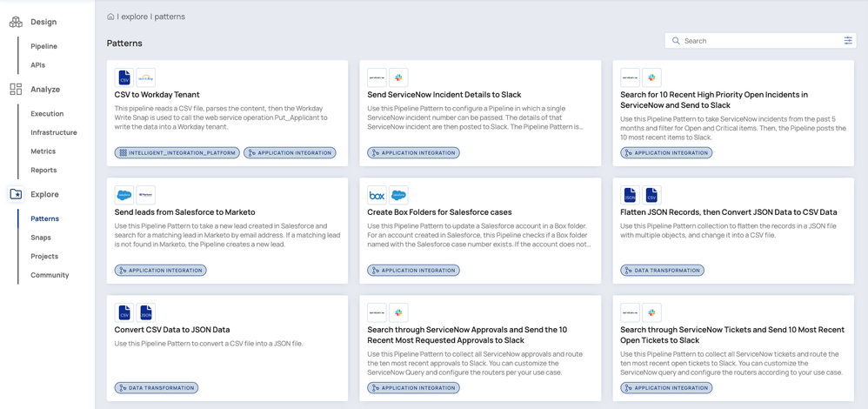The width and height of the screenshot is (868, 409).
Task: Click Data Transformation tag on Flatten JSON Records card
Action: click(x=662, y=271)
